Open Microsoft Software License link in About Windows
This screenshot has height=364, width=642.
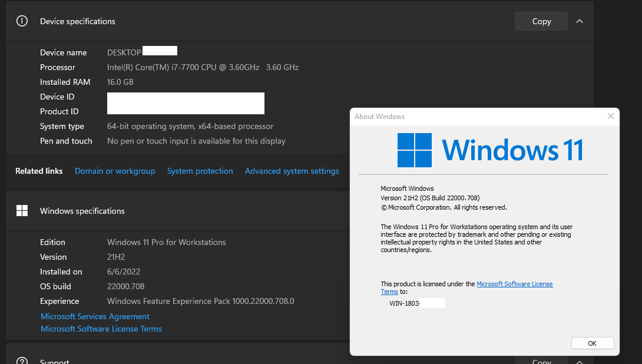pyautogui.click(x=515, y=284)
